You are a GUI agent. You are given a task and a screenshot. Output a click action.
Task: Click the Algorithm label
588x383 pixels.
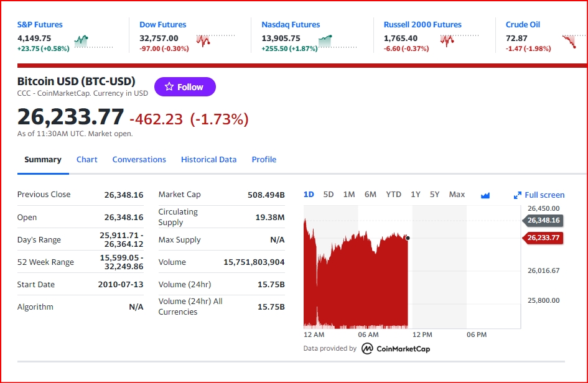[x=35, y=307]
